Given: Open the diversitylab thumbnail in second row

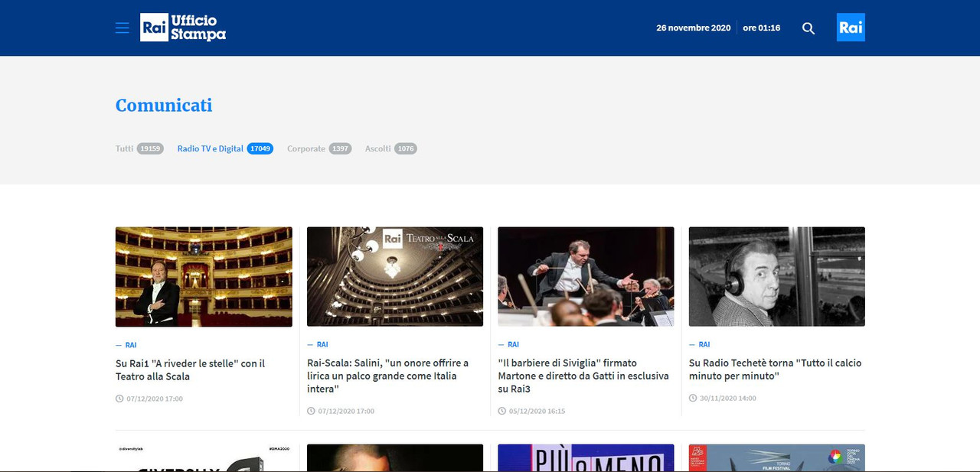Looking at the screenshot, I should click(x=204, y=457).
